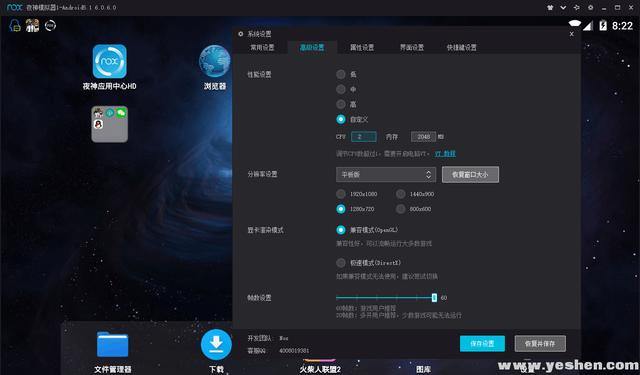Click the headset lock notification icon
This screenshot has width=640, height=375.
pos(15,26)
